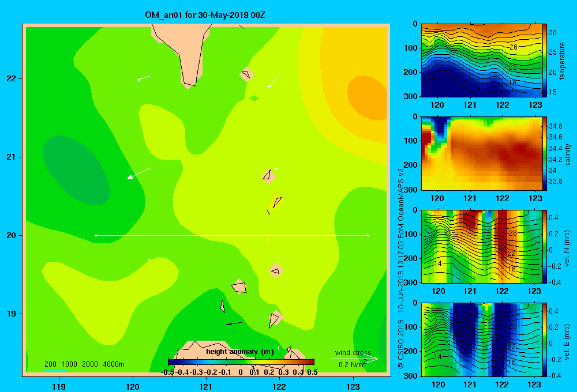Image resolution: width=577 pixels, height=392 pixels.
Task: Click the '10-Jun-2019 13:12:03' timestamp text
Action: [401, 273]
